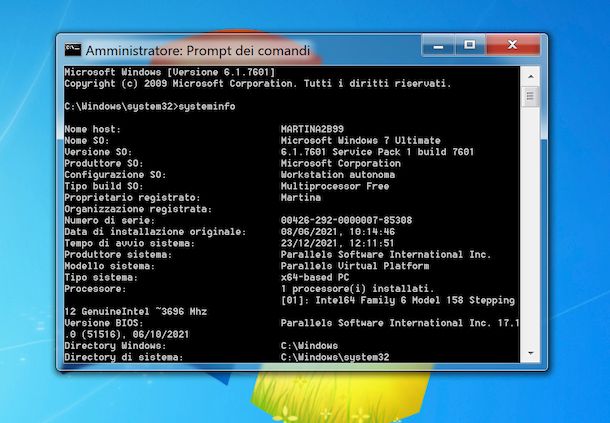
Task: Click the registered owner 'Martina'
Action: (x=301, y=197)
